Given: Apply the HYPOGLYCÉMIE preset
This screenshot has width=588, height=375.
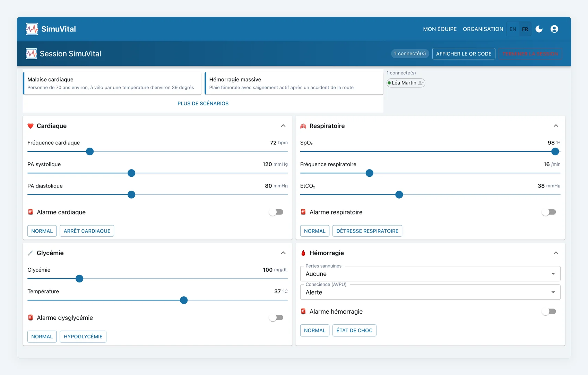Looking at the screenshot, I should [83, 337].
